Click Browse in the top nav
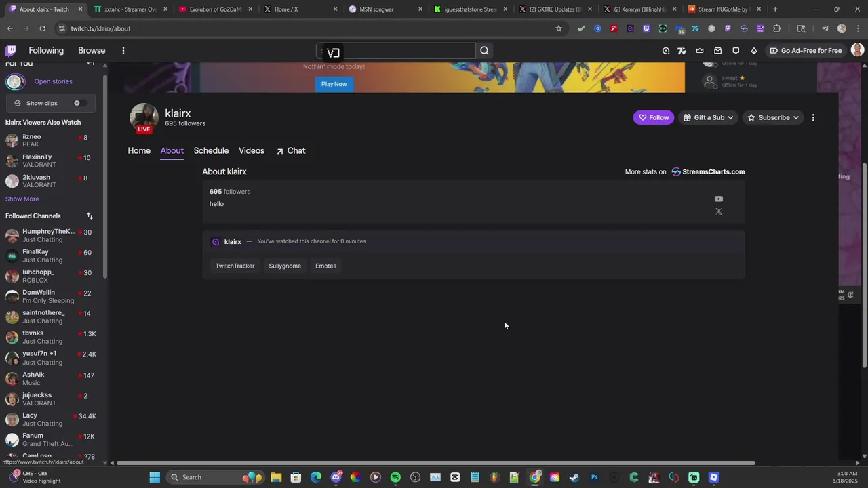Screen dimensions: 868x488 [92, 51]
